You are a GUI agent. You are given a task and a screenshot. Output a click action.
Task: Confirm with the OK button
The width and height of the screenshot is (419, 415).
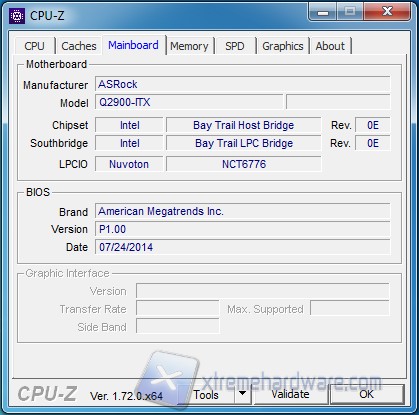367,394
